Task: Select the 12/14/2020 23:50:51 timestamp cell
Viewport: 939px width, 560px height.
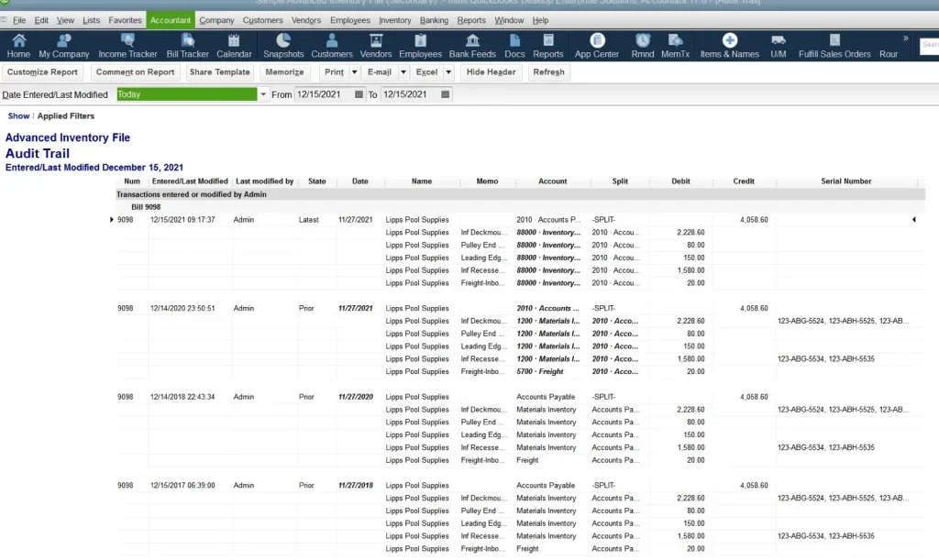Action: click(182, 309)
